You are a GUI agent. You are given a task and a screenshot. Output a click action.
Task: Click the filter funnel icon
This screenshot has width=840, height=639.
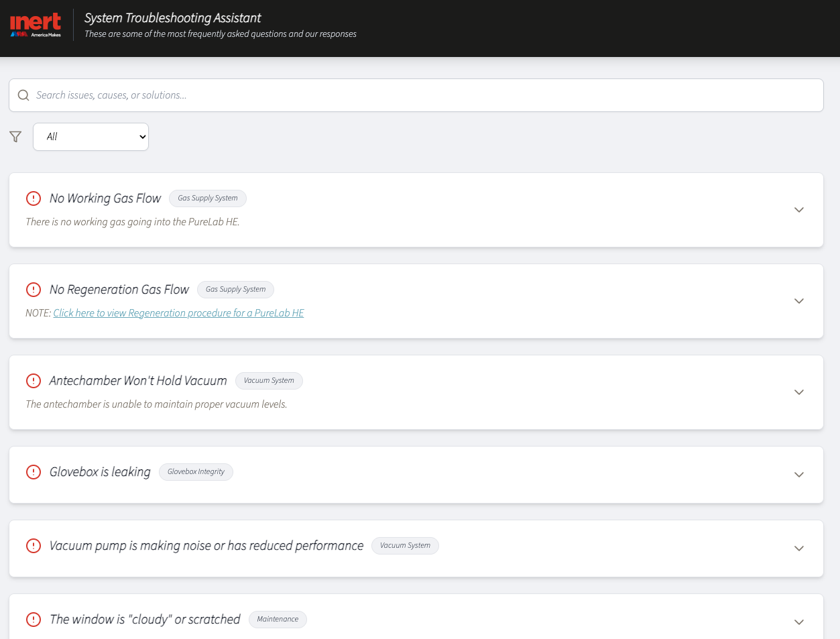coord(15,137)
